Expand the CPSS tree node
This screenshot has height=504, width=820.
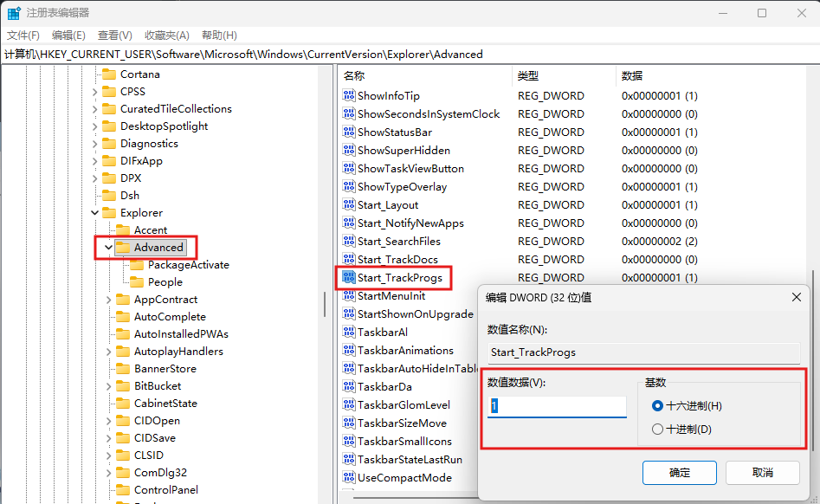pos(94,92)
